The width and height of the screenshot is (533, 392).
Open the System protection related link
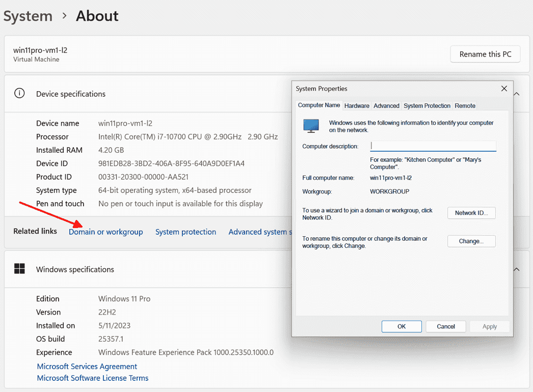(x=185, y=232)
